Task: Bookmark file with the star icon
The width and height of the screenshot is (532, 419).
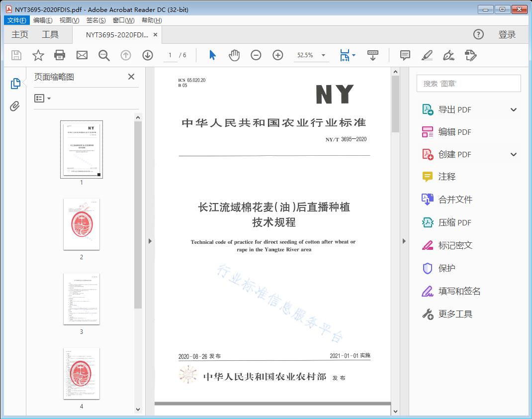Action: coord(38,55)
